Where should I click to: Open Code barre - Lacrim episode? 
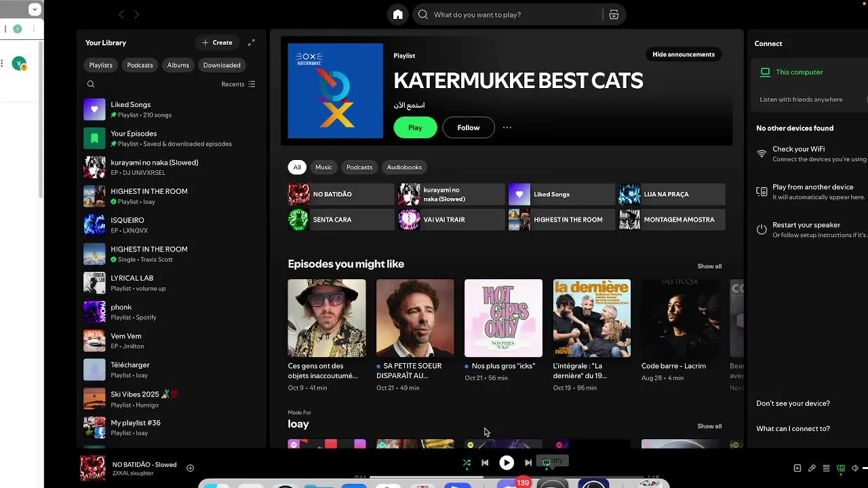680,331
